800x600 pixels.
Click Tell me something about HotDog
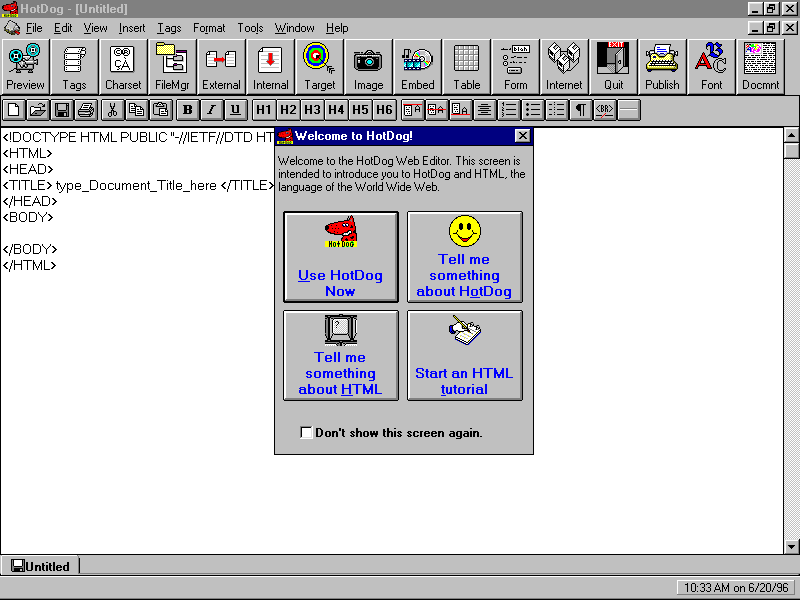click(x=464, y=257)
